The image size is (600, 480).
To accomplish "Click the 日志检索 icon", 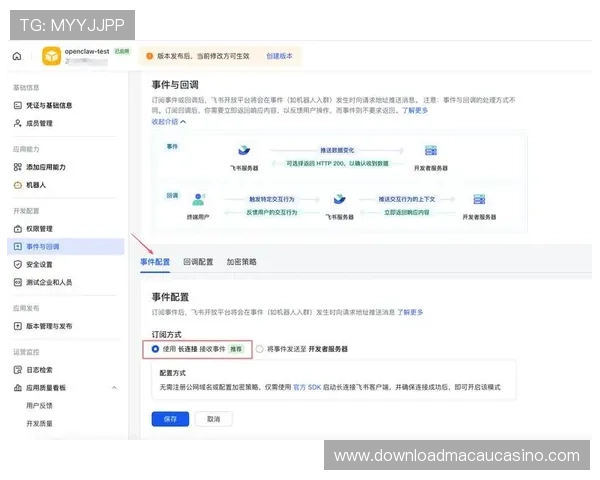I will point(18,370).
